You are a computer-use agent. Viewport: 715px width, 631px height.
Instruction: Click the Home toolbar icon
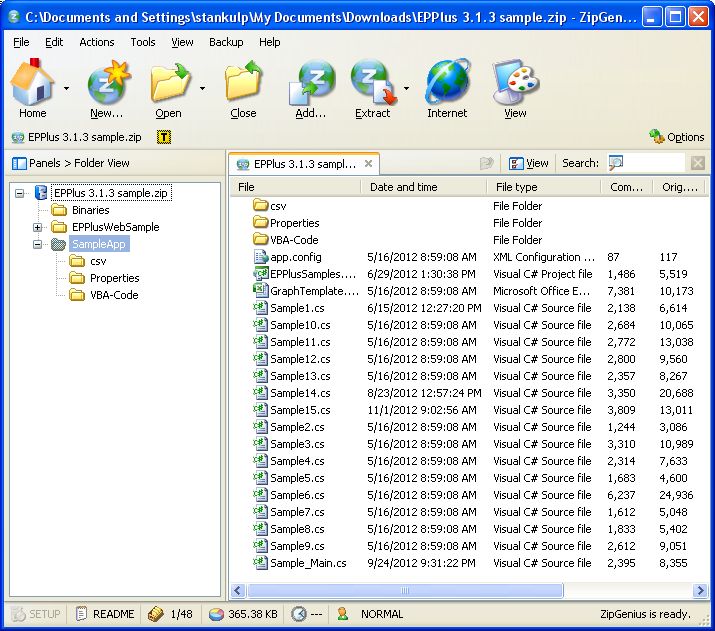point(32,83)
